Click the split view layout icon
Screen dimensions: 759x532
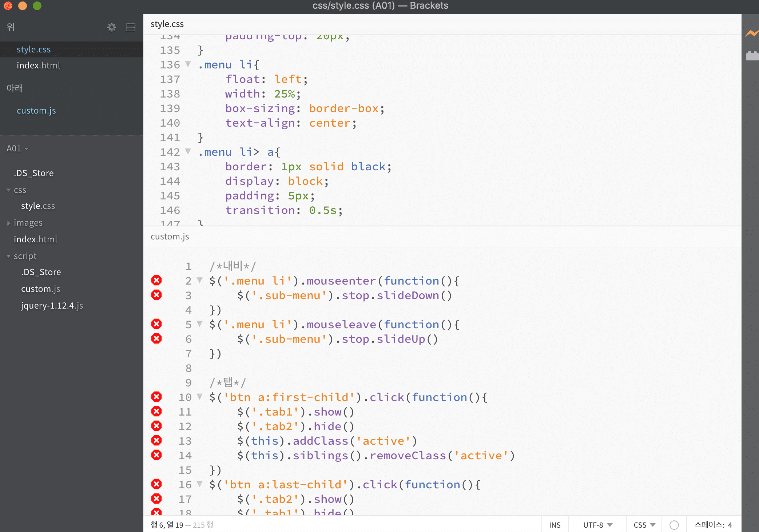coord(130,27)
